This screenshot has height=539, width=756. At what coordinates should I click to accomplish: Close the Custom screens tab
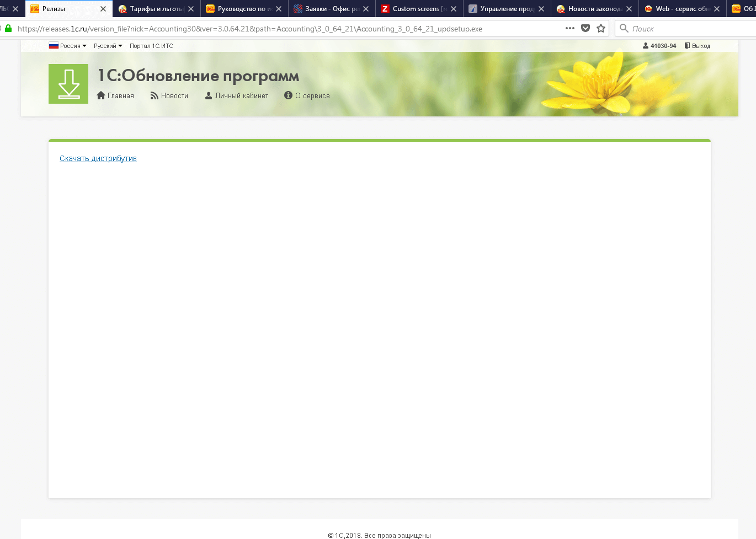(454, 9)
